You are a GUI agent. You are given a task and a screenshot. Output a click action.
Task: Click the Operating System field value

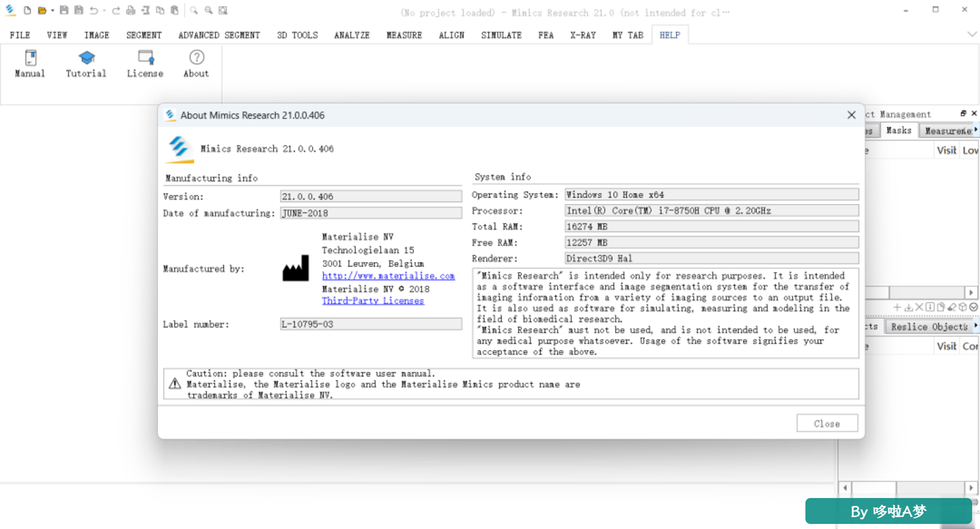pyautogui.click(x=712, y=194)
